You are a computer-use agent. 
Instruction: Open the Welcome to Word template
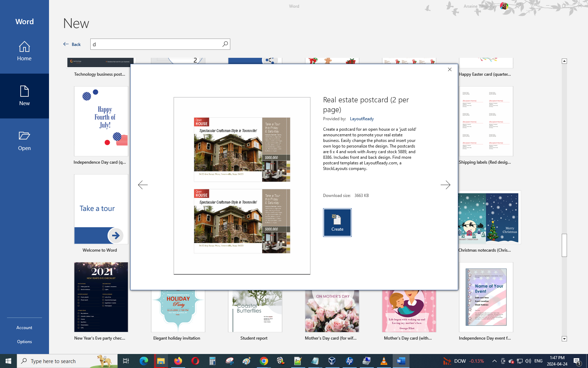(101, 209)
